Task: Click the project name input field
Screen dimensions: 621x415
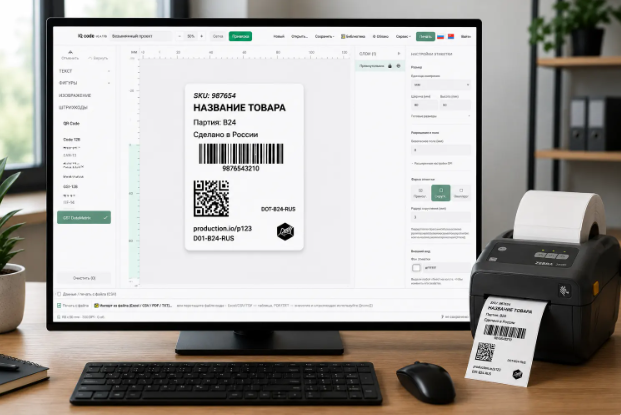Action: [141, 36]
